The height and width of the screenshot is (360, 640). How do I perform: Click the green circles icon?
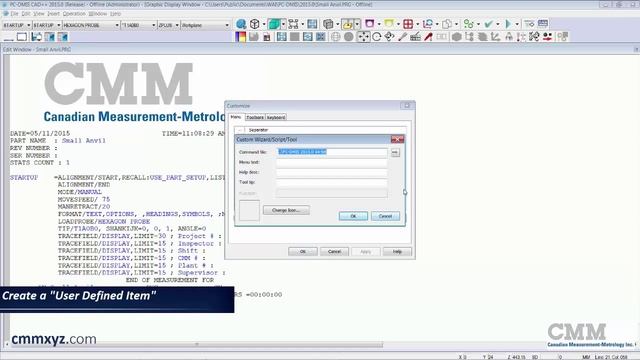pos(469,24)
